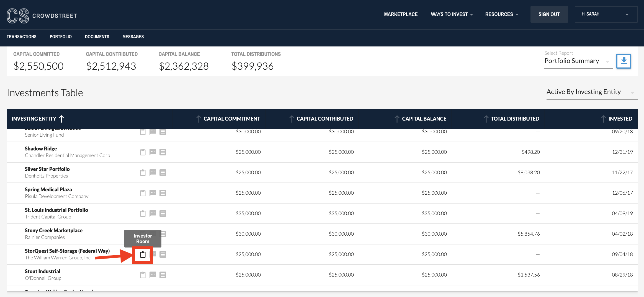The width and height of the screenshot is (644, 297).
Task: Sort table by Total Distributed
Action: 512,119
